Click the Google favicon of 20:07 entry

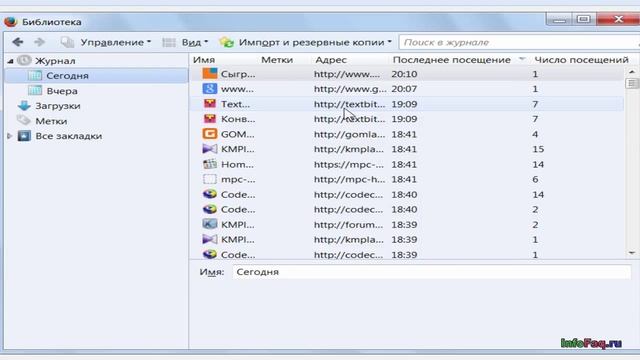coord(210,89)
